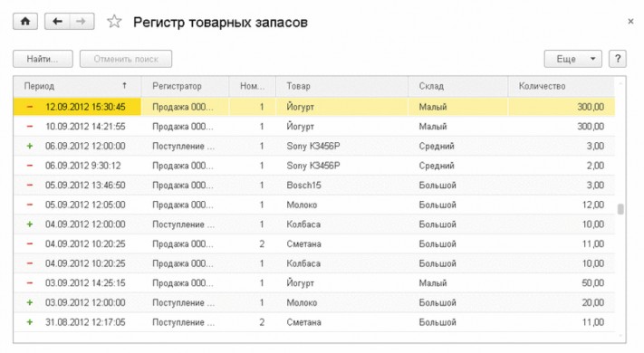Click minus icon of 05.09.2012 12:05:00 row
The width and height of the screenshot is (644, 353).
coord(30,205)
